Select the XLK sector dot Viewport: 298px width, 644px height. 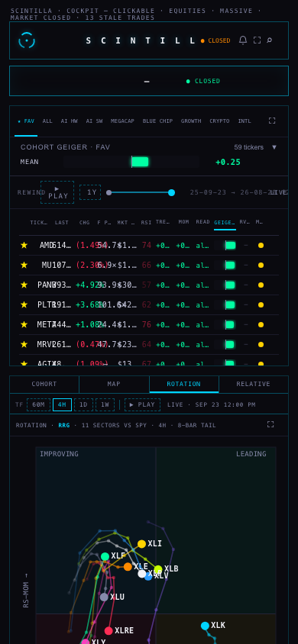coord(205,626)
